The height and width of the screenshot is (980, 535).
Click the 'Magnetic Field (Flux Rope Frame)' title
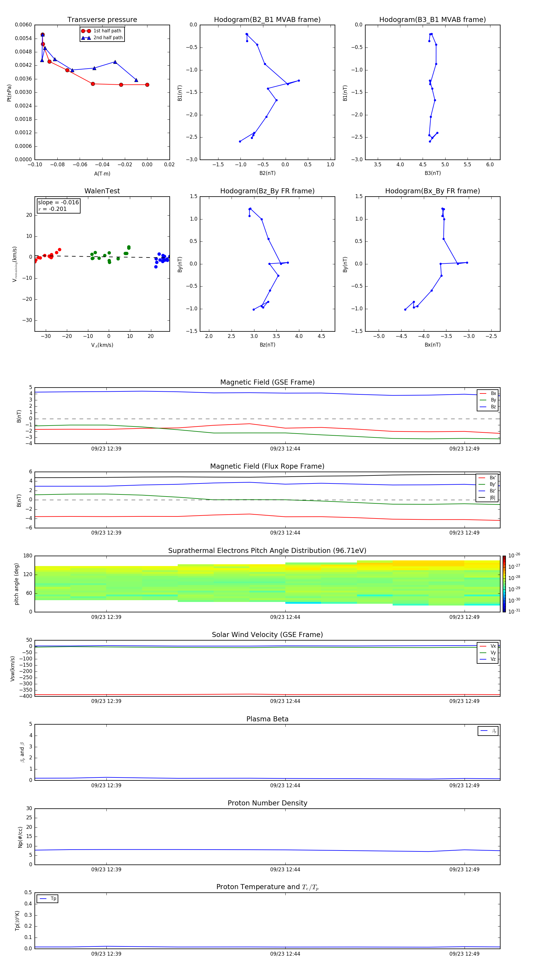(267, 467)
